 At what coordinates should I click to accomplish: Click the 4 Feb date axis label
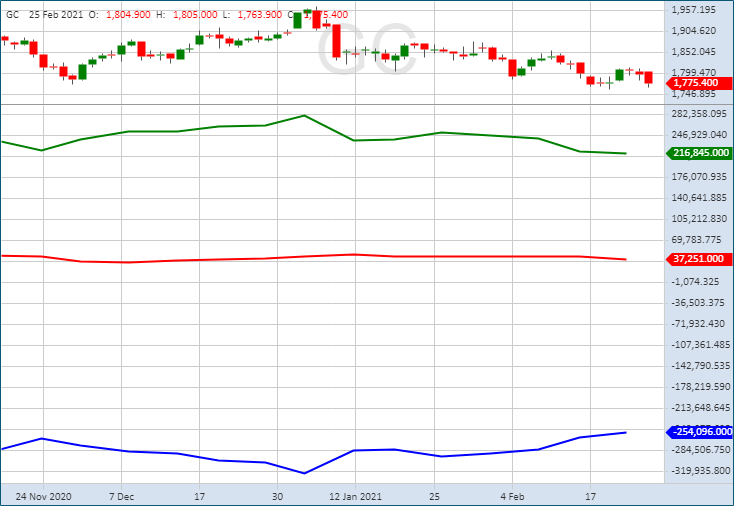click(512, 497)
